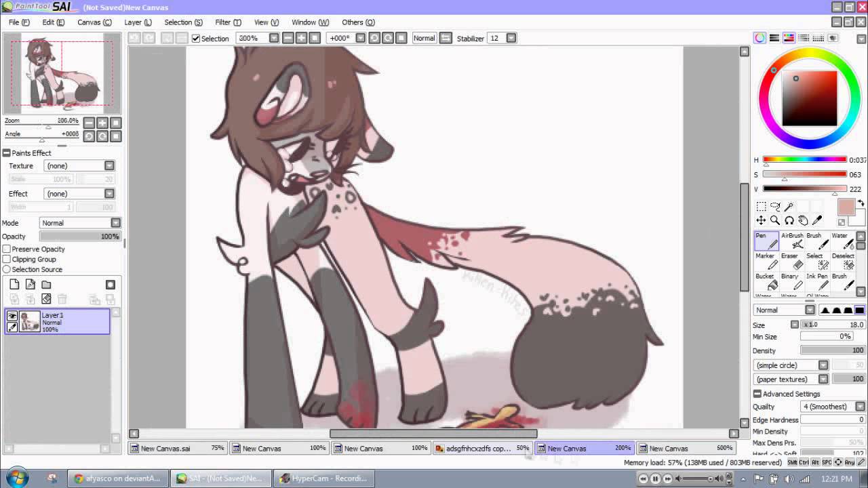The height and width of the screenshot is (488, 868).
Task: Select the Eraser tool
Action: point(792,261)
